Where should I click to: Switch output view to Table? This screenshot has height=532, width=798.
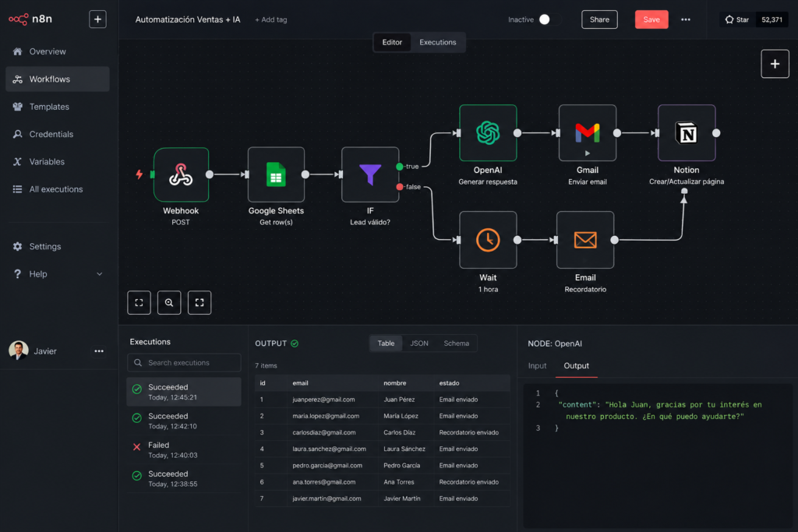[x=386, y=344]
